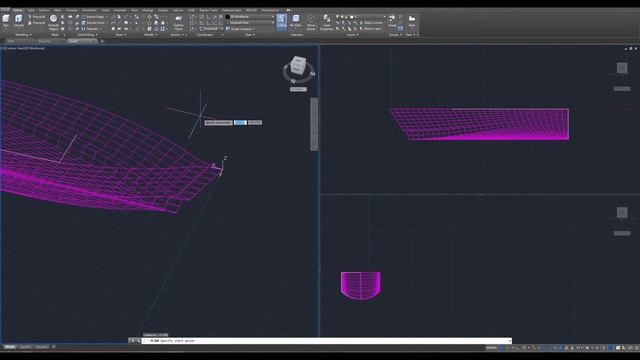
Task: Click Extrude Faces in Solid Editing
Action: coord(93,23)
